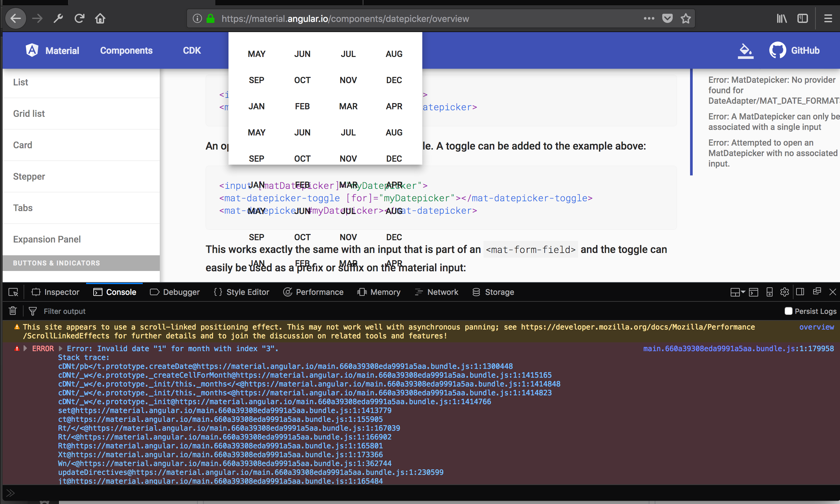Switch to the Inspector tab
Viewport: 840px width, 504px height.
click(x=55, y=292)
